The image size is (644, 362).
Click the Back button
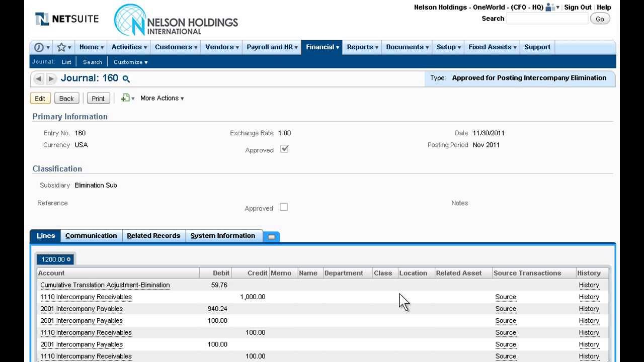click(x=66, y=99)
